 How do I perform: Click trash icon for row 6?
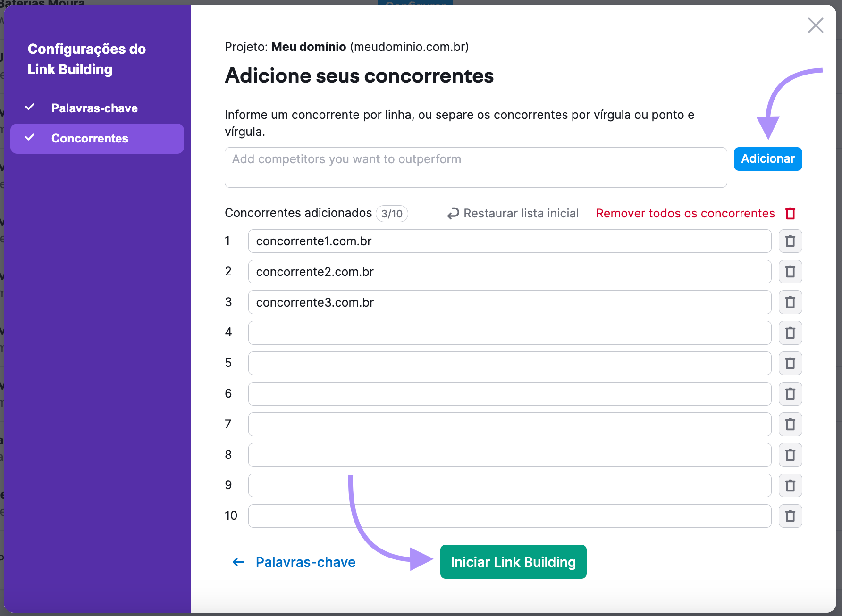[x=790, y=394]
